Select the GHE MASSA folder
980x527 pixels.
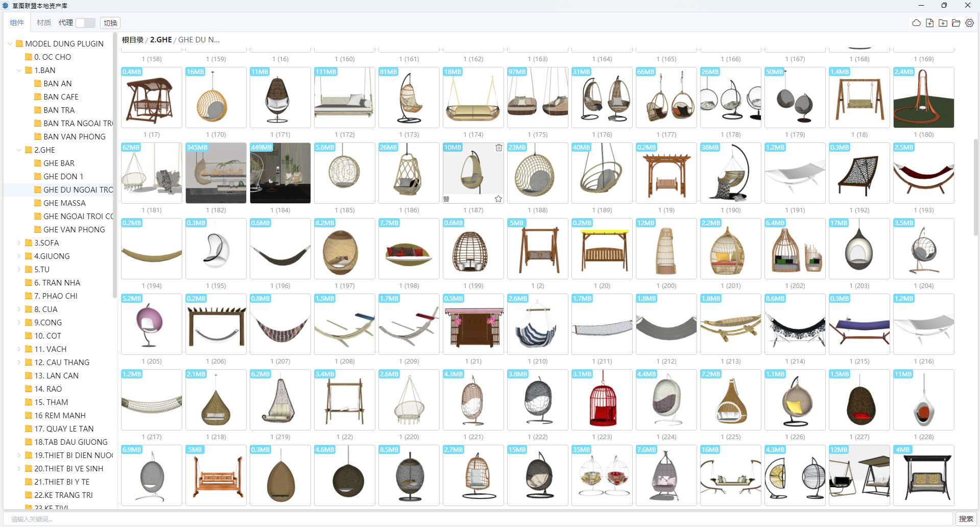pyautogui.click(x=64, y=203)
